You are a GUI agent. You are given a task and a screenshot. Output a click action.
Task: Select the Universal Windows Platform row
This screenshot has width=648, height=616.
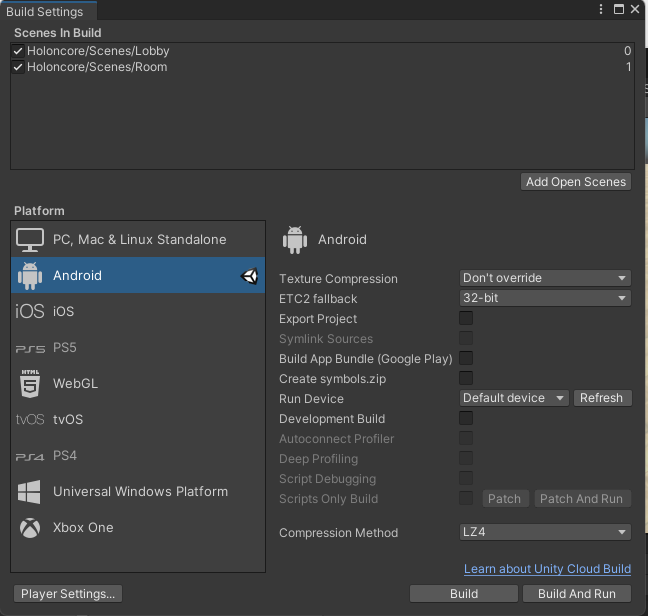pos(138,492)
